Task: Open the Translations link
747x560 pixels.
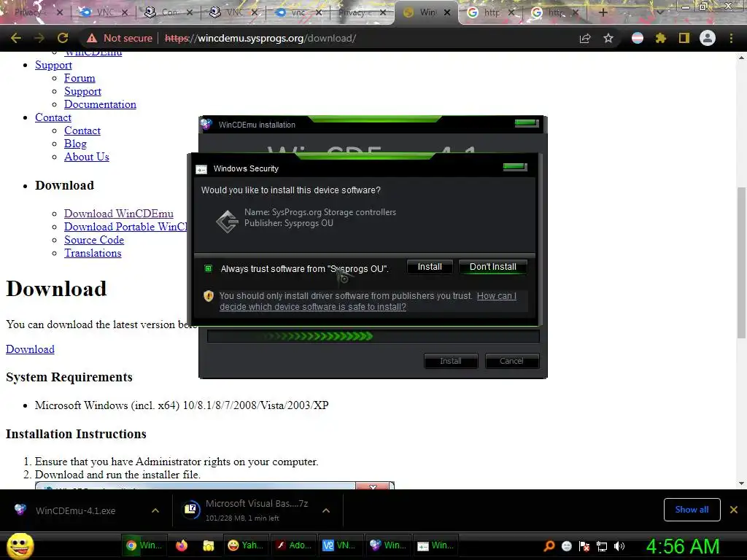Action: (93, 253)
